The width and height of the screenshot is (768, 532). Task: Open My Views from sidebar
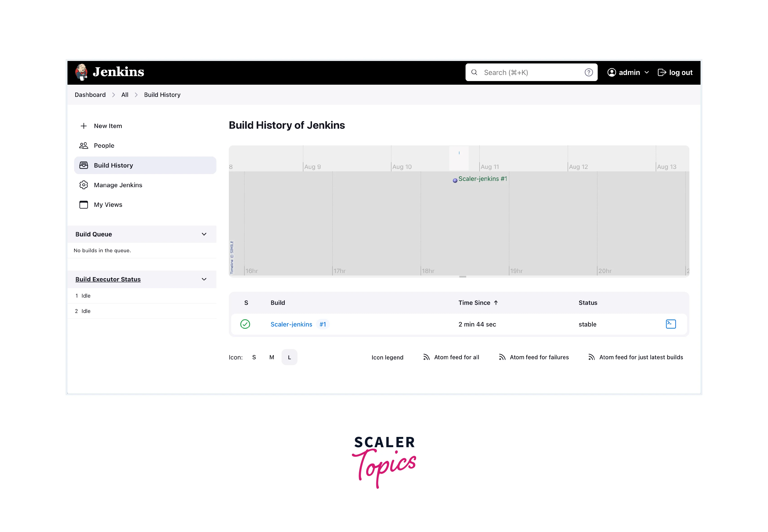(x=108, y=205)
